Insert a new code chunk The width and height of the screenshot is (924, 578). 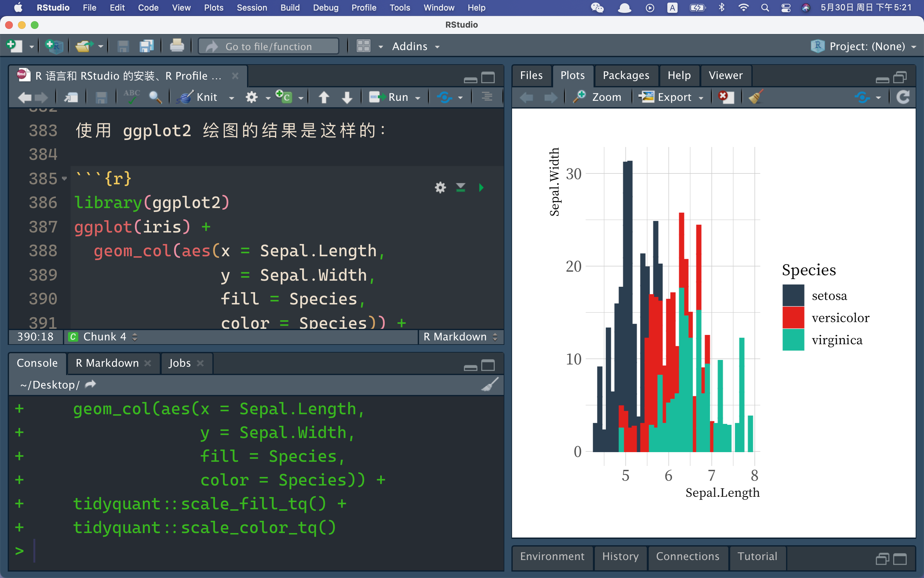284,97
